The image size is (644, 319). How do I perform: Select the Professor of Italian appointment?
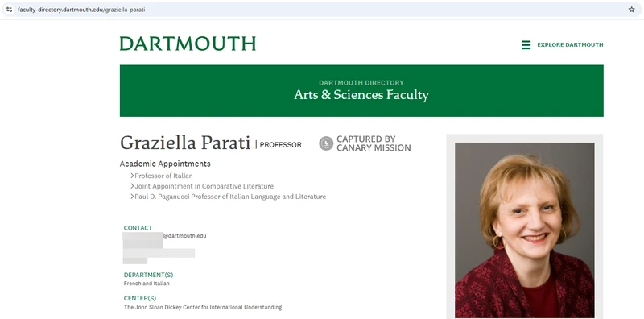tap(163, 176)
